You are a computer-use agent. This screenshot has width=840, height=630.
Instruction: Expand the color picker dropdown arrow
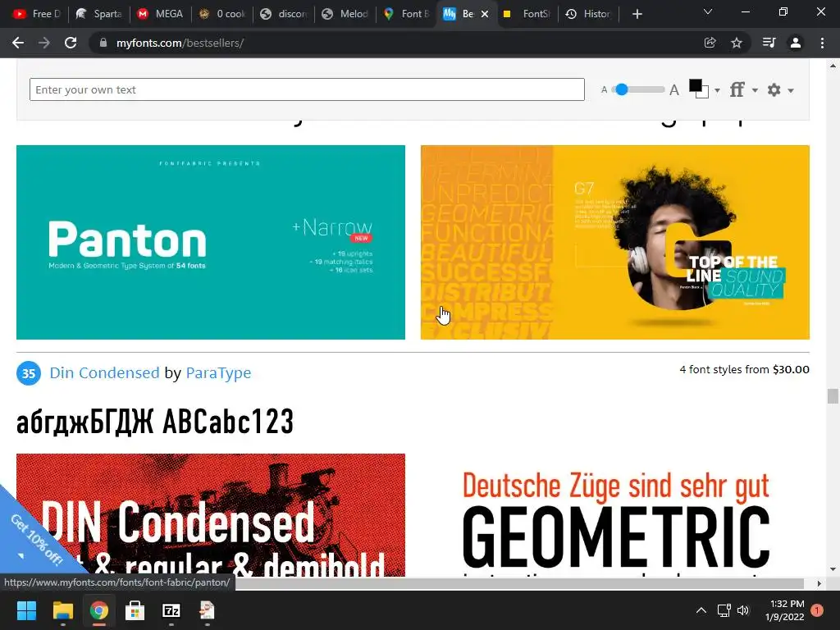(717, 90)
